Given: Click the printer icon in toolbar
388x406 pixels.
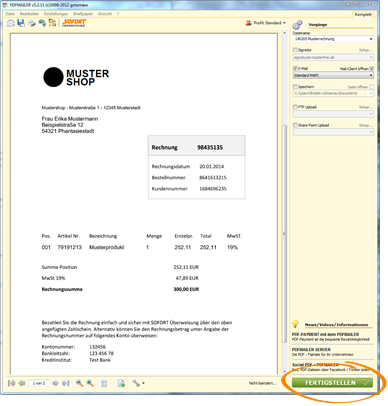Looking at the screenshot, I should click(32, 23).
